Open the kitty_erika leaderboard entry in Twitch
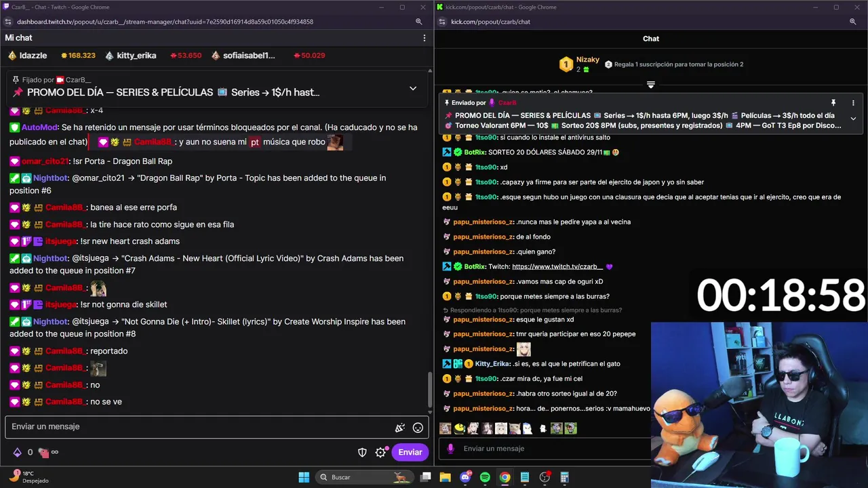The height and width of the screenshot is (488, 868). coord(131,56)
